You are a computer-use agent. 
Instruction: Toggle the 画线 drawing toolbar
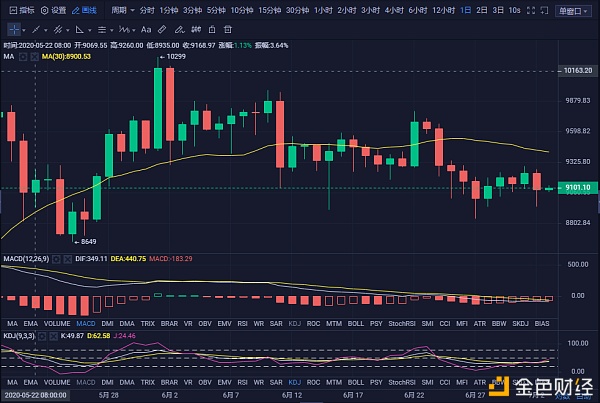coord(84,10)
